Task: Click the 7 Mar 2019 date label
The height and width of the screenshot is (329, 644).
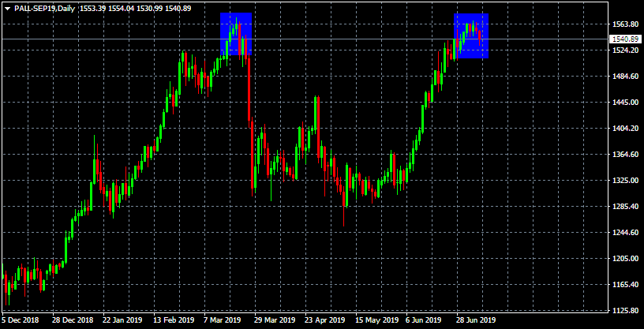Action: click(x=223, y=320)
